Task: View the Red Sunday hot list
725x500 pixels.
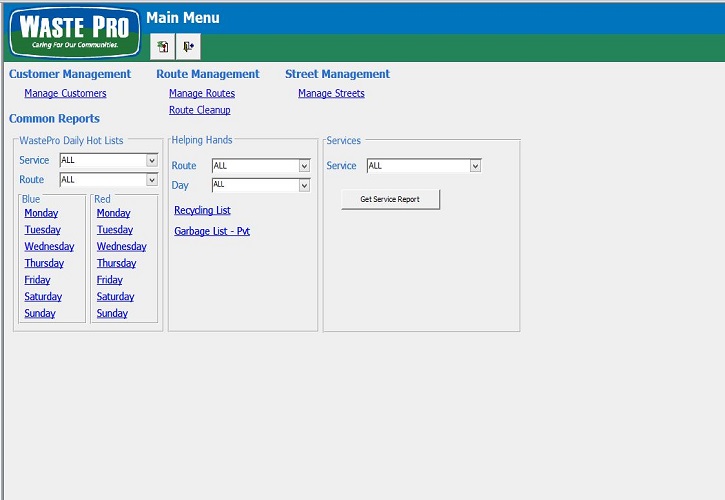Action: (x=112, y=314)
